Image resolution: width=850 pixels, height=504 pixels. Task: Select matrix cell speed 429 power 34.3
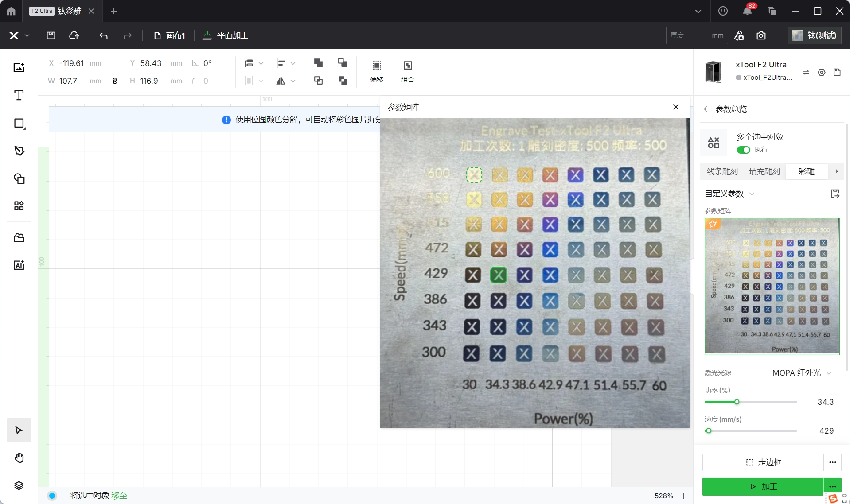pos(499,275)
